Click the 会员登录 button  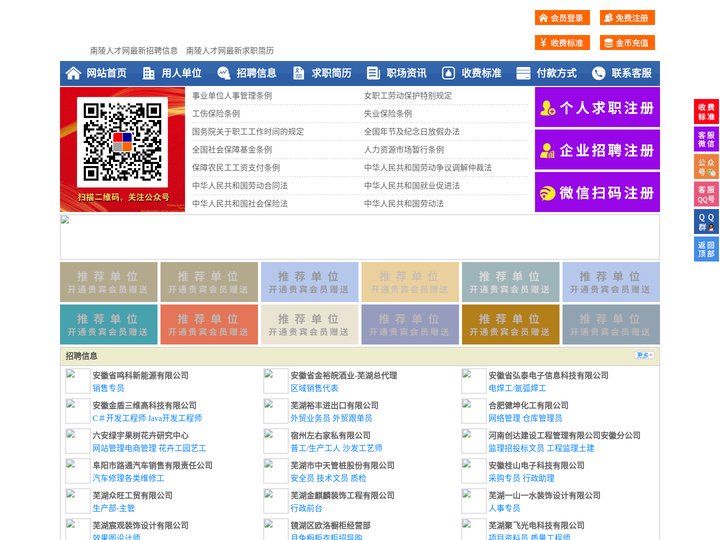click(562, 18)
